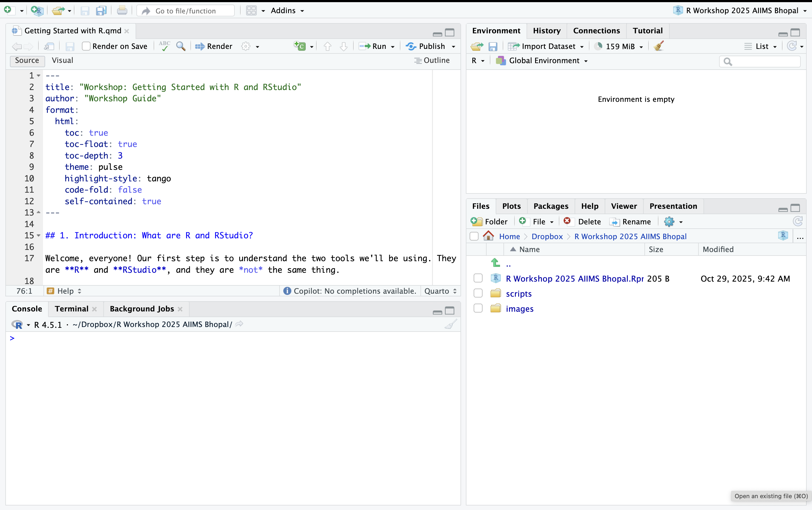Viewport: 812px width, 510px height.
Task: Open a new R project
Action: click(x=37, y=10)
